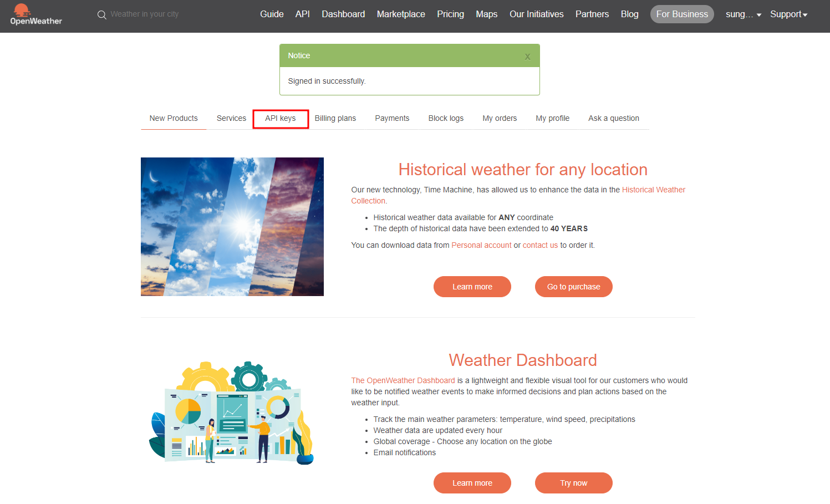Open the Pricing page
Image resolution: width=830 pixels, height=504 pixels.
click(x=450, y=14)
